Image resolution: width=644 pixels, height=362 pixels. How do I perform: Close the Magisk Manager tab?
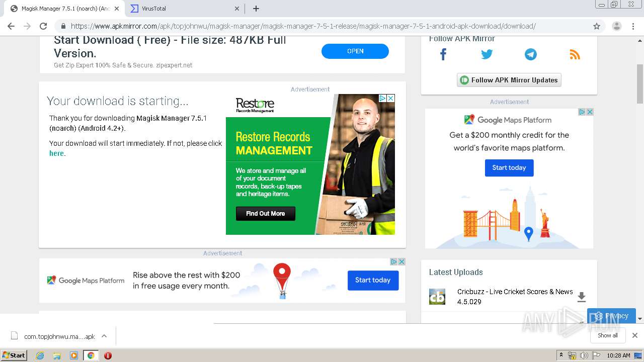tap(117, 9)
